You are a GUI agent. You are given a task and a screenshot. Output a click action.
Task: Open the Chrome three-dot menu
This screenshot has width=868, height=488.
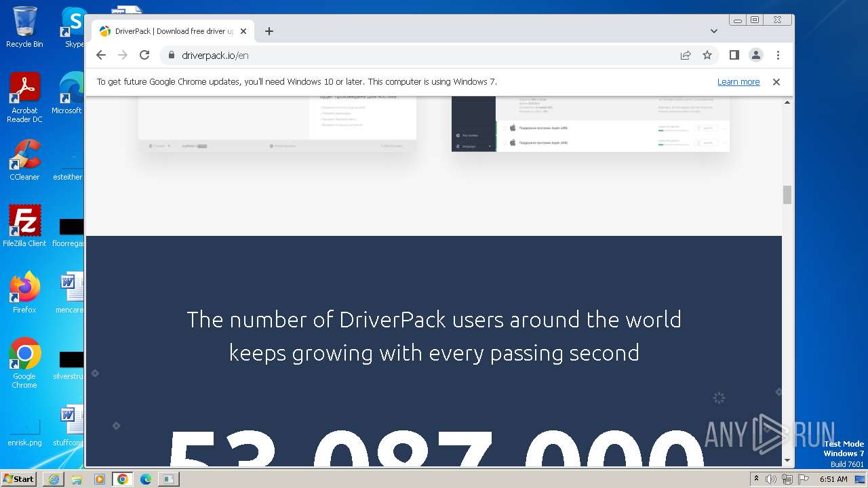pos(778,56)
